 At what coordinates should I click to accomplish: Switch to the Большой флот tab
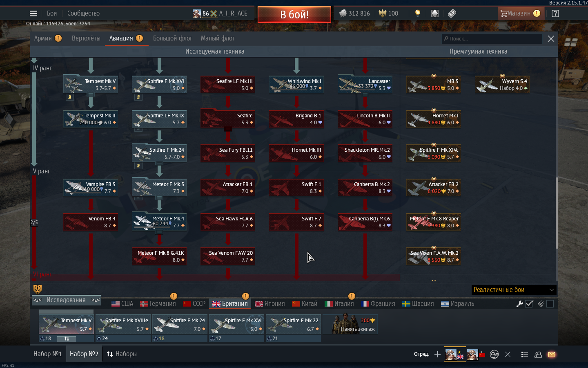[172, 38]
